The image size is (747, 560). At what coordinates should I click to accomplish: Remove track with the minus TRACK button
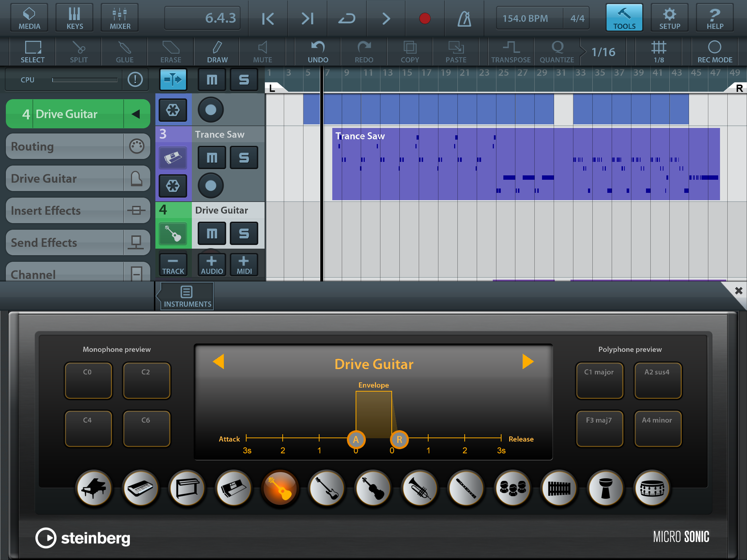[x=173, y=265]
